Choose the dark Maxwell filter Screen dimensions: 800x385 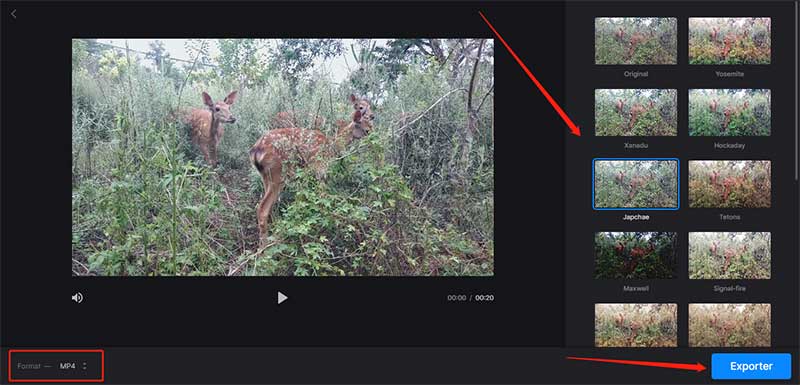[x=636, y=255]
